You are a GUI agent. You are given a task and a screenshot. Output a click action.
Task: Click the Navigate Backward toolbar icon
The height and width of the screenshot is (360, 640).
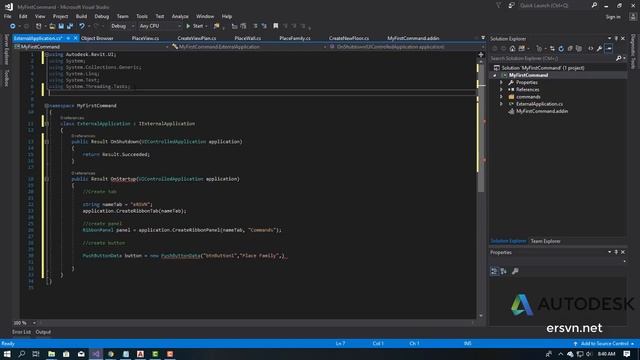13,26
